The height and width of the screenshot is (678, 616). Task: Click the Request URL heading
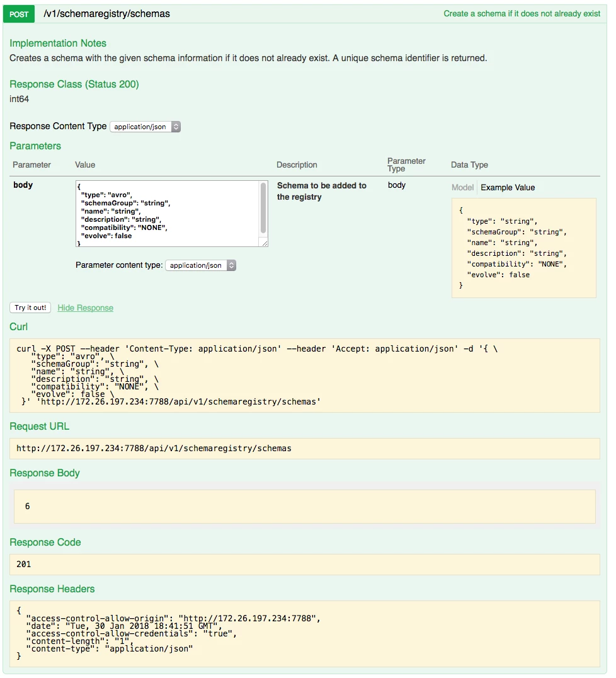coord(39,427)
